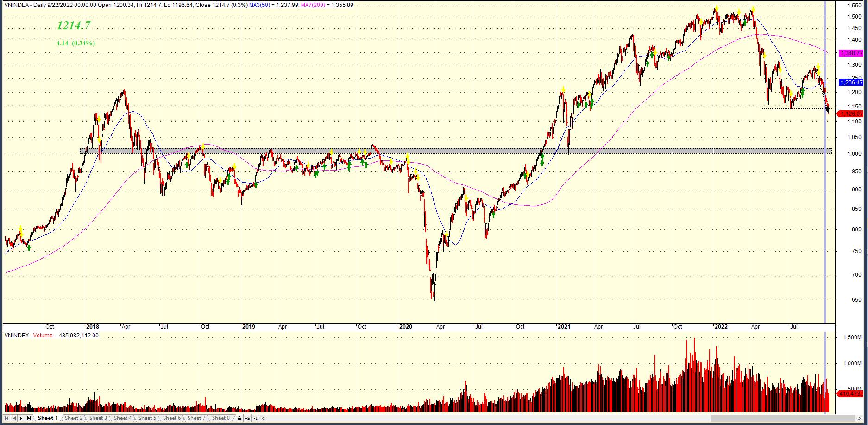Viewport: 868px width, 425px height.
Task: Toggle the symbol link S icon
Action: [x=247, y=418]
